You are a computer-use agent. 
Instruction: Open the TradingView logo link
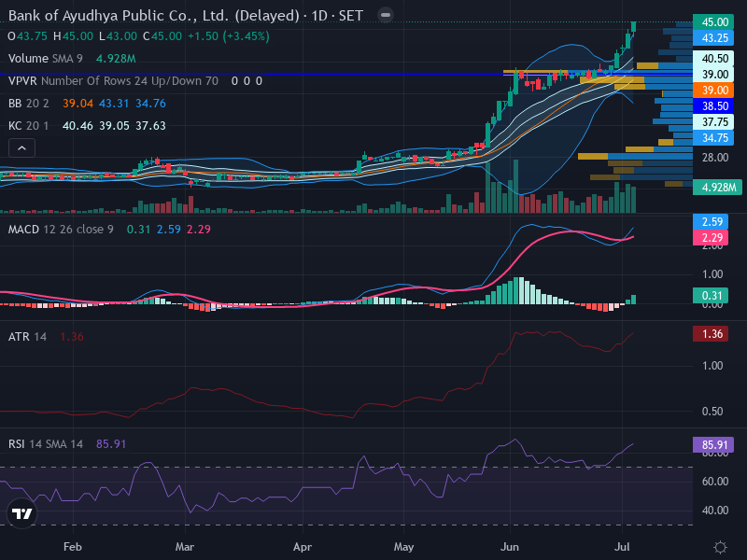pyautogui.click(x=21, y=513)
